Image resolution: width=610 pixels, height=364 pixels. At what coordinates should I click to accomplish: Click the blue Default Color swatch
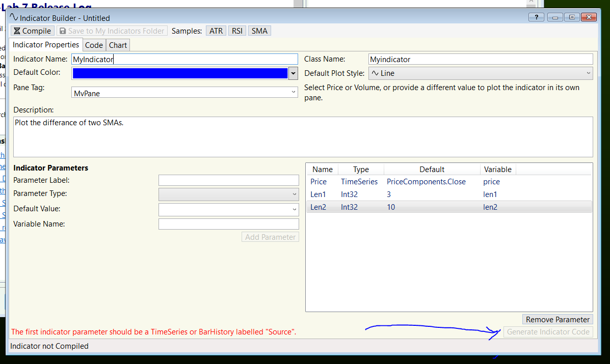(x=180, y=74)
